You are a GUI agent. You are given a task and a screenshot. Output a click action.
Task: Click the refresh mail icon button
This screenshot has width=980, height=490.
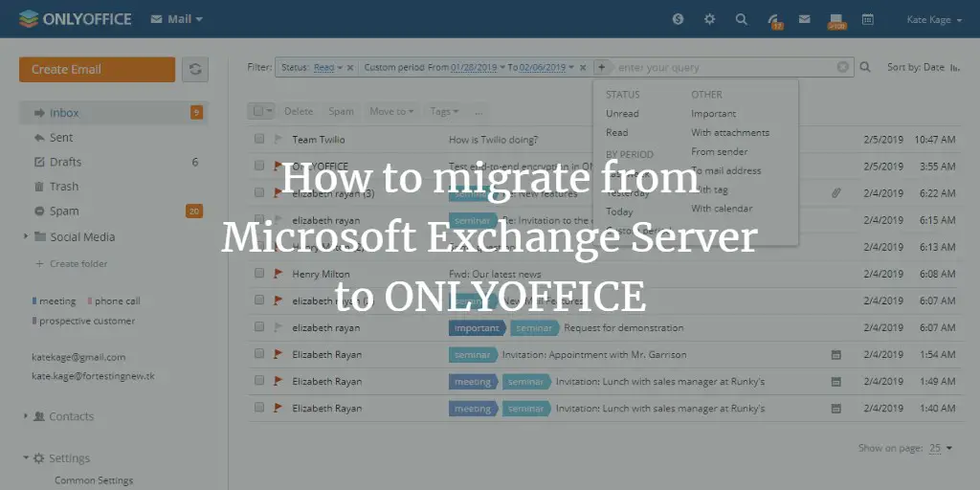[195, 69]
